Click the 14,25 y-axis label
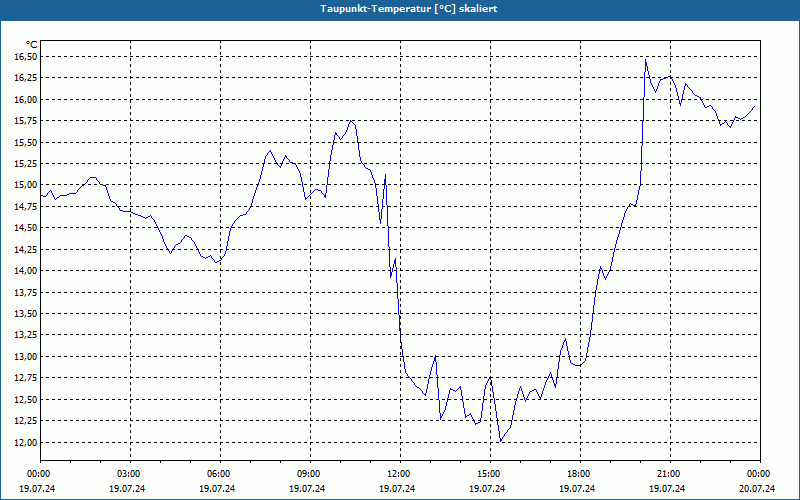This screenshot has height=500, width=800. 26,249
